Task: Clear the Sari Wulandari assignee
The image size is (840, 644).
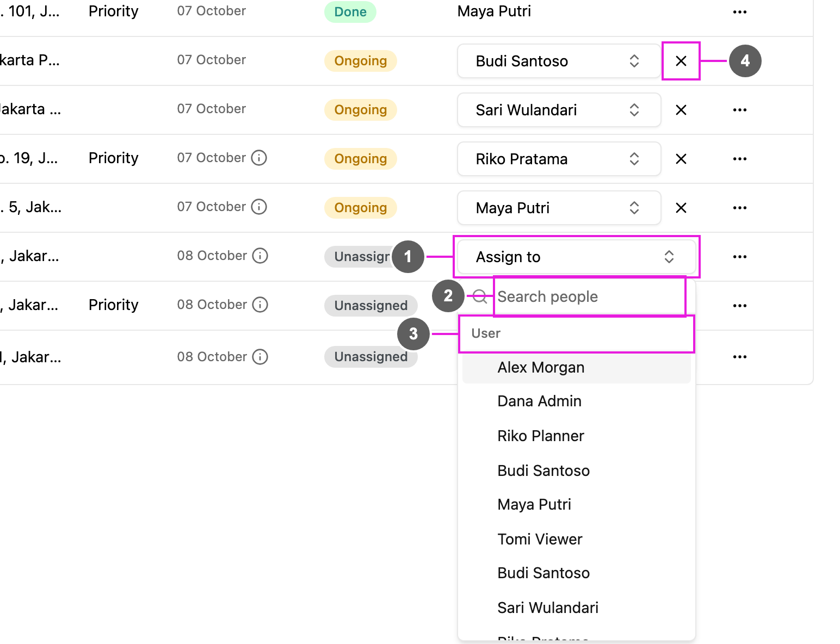Action: coord(681,110)
